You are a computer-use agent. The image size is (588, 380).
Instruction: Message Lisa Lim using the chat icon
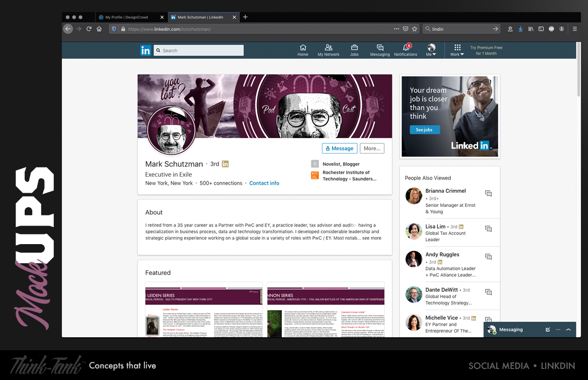pos(488,229)
